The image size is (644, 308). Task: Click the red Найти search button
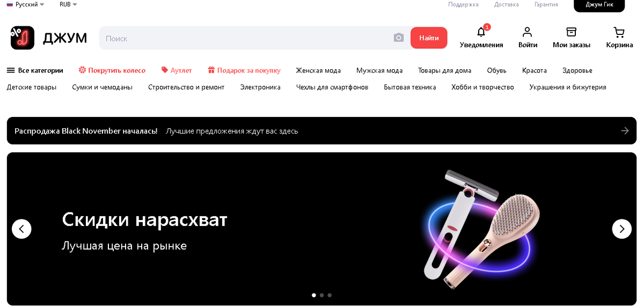pyautogui.click(x=429, y=38)
